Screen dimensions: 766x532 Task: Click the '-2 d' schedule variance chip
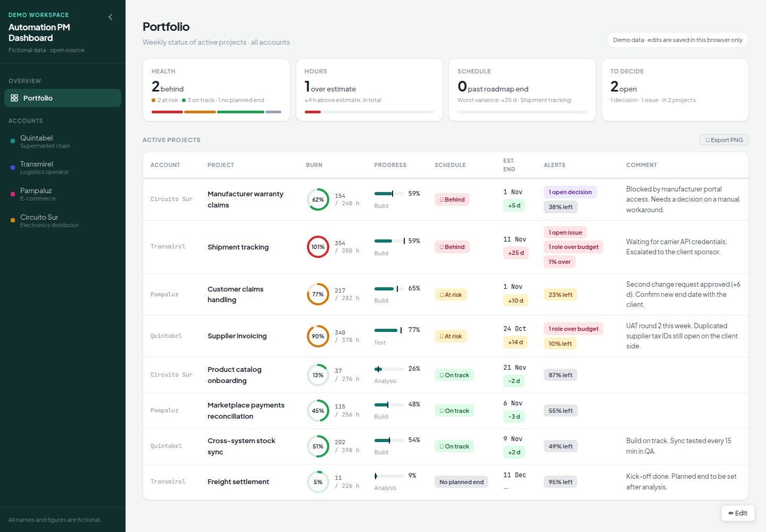[514, 381]
